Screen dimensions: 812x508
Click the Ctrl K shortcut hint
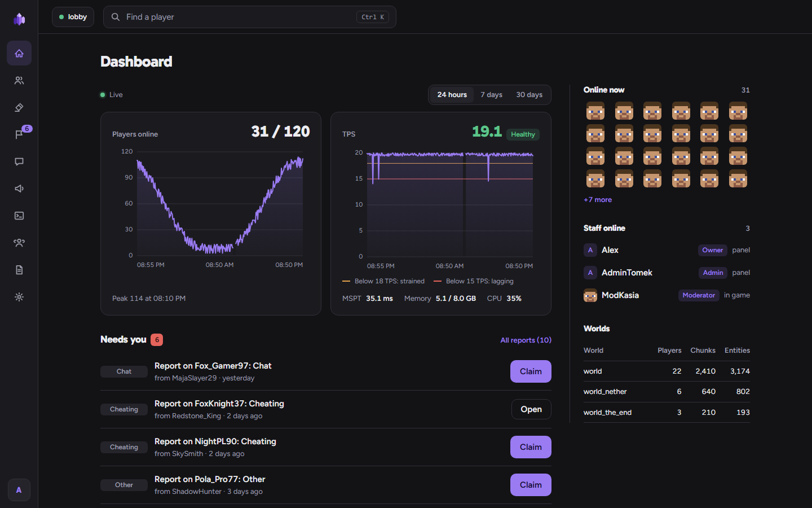pyautogui.click(x=373, y=17)
